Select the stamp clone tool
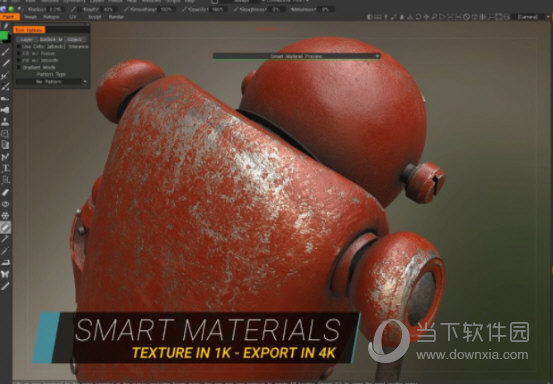The width and height of the screenshot is (553, 384). 5,122
